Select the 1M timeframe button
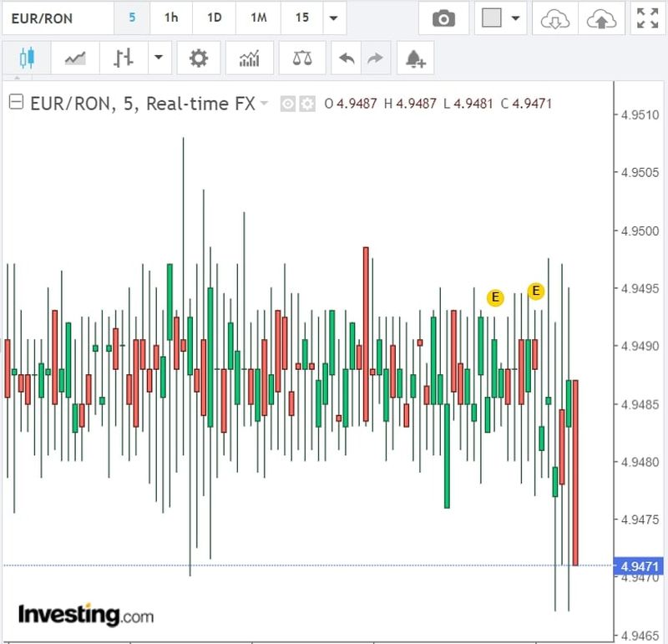The image size is (668, 644). (x=258, y=18)
